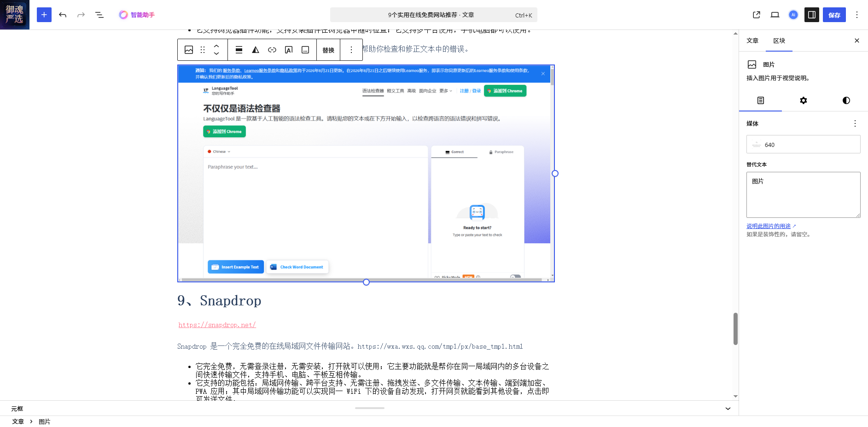This screenshot has width=868, height=427.
Task: Move the image block up
Action: tap(216, 46)
